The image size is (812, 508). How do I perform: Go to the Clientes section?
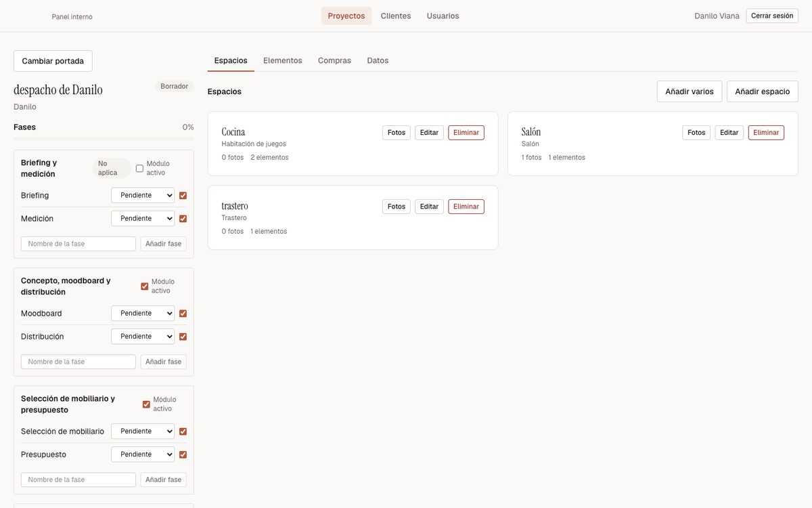[x=396, y=16]
